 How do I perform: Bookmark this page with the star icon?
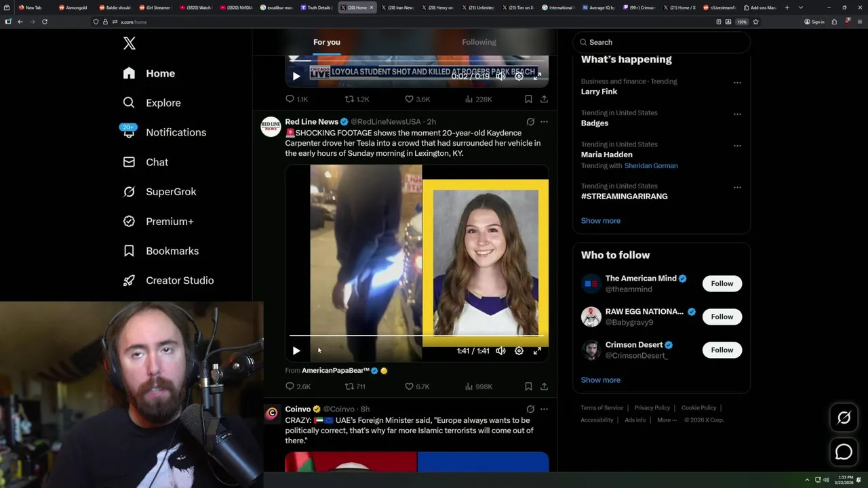[x=755, y=22]
